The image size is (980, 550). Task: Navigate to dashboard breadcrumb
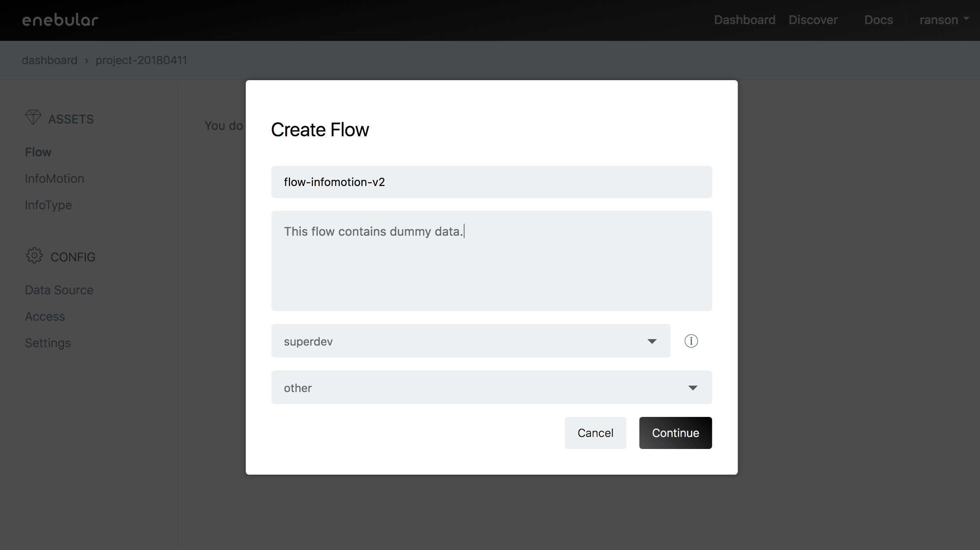(49, 60)
